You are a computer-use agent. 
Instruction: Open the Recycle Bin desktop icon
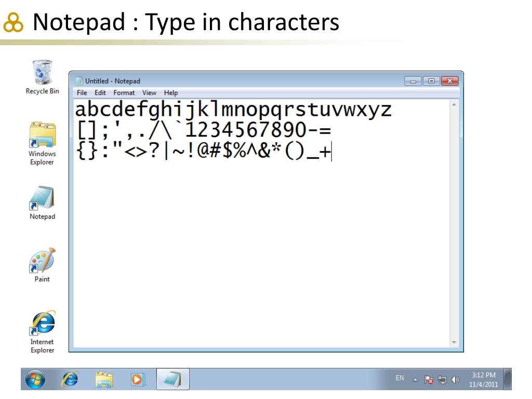click(43, 77)
